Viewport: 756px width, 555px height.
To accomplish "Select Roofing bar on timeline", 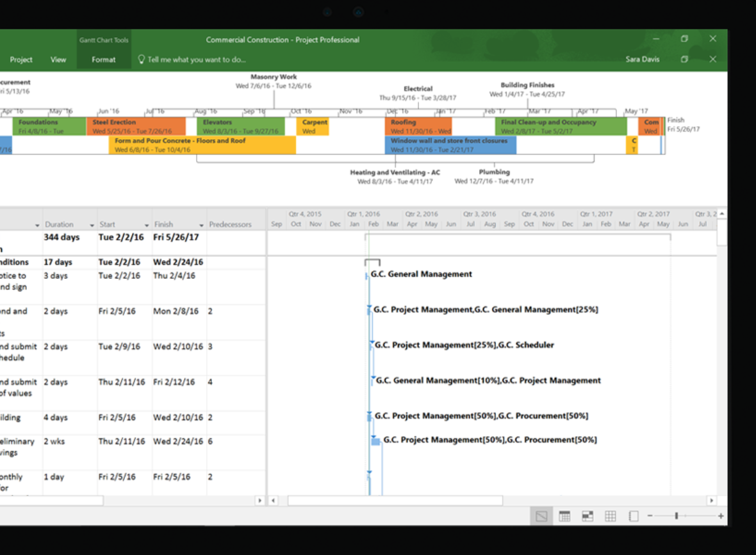I will [418, 126].
